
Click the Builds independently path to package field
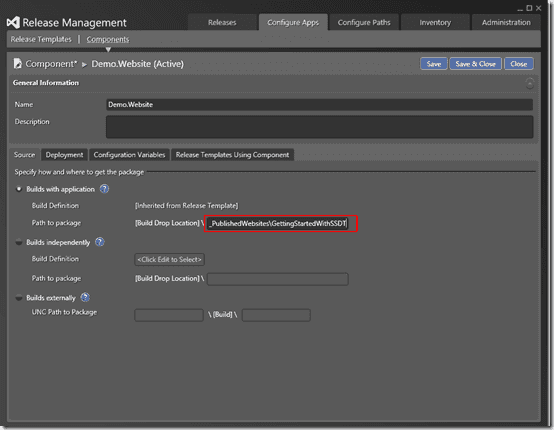point(278,279)
